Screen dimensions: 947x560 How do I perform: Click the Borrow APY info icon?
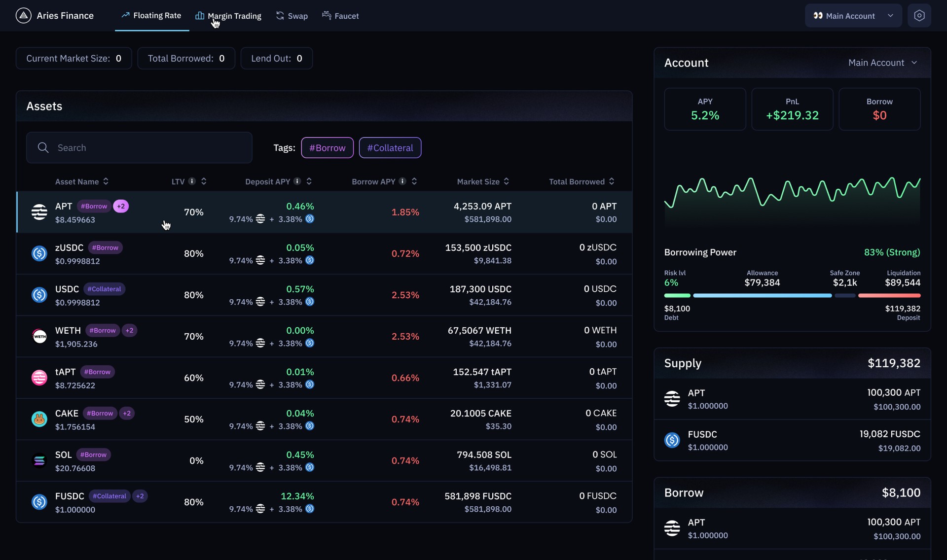point(402,181)
